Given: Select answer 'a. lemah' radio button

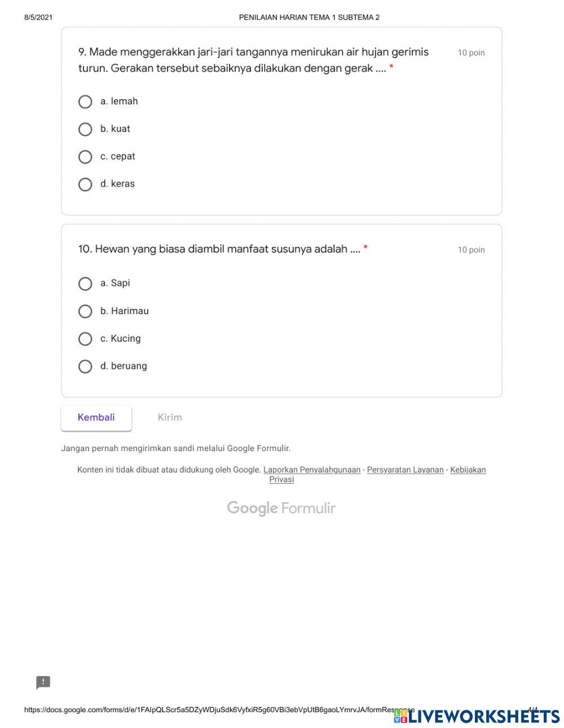Looking at the screenshot, I should click(85, 102).
